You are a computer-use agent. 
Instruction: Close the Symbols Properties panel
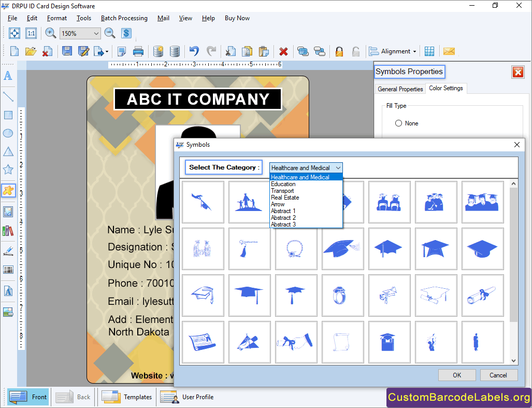point(517,72)
